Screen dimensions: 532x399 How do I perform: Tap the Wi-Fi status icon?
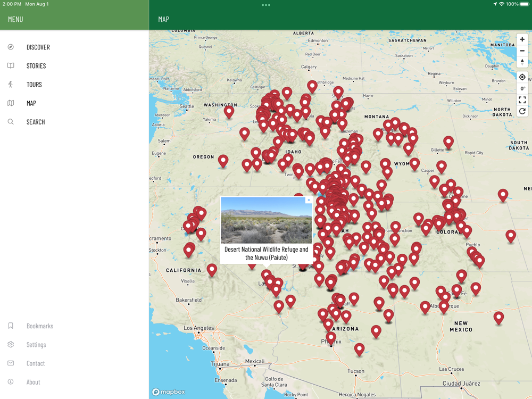pos(502,4)
